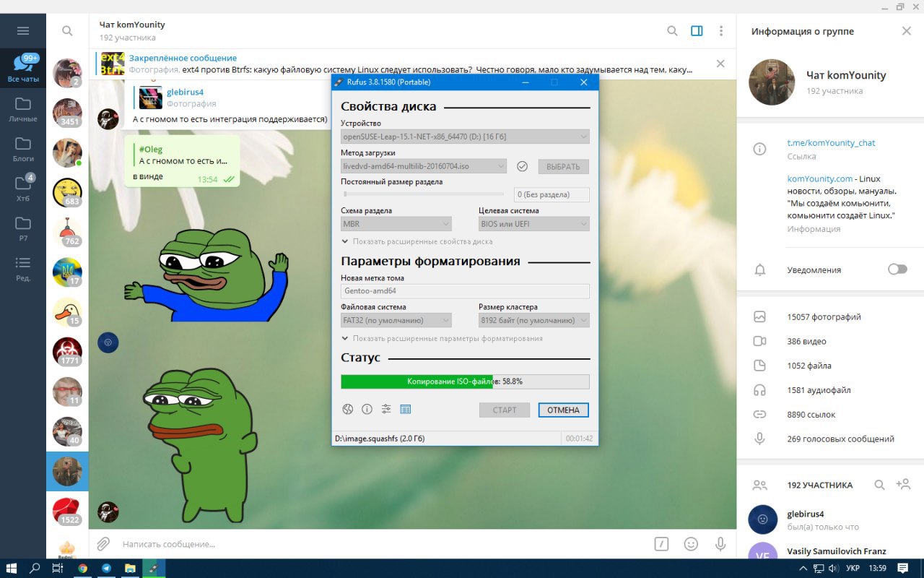
Task: Open Rufus about info icon
Action: click(367, 410)
